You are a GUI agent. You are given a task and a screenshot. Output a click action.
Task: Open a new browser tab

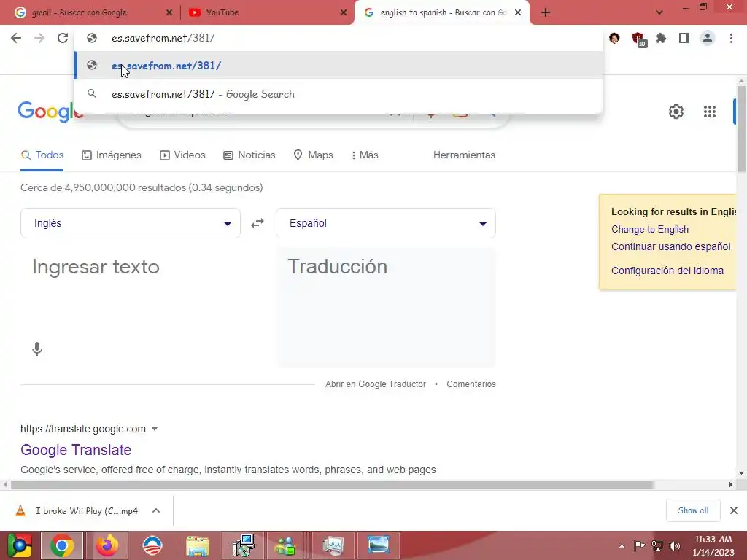click(x=546, y=12)
